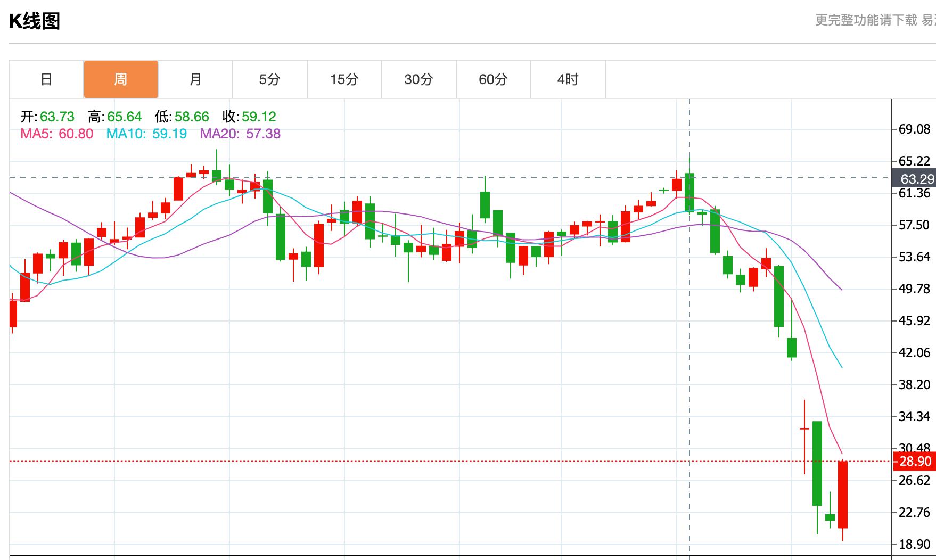Screen dimensions: 936x560
Task: Click the 53.64 price axis label
Action: 914,257
